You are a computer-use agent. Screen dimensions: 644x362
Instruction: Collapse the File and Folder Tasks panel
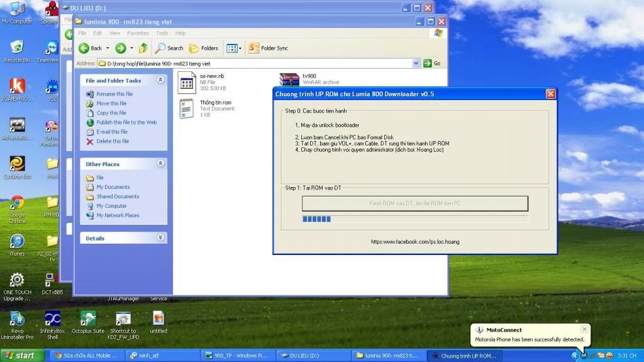(160, 80)
